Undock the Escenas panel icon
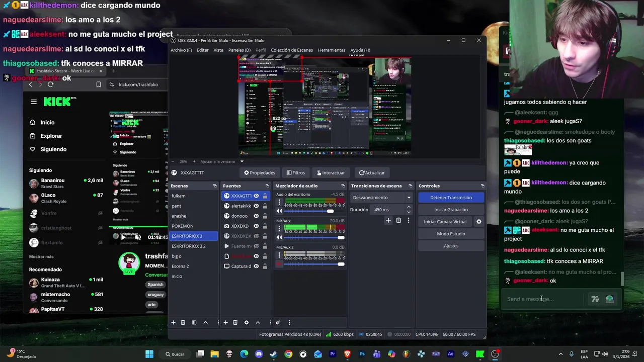Screen dimensions: 644x362 point(215,186)
